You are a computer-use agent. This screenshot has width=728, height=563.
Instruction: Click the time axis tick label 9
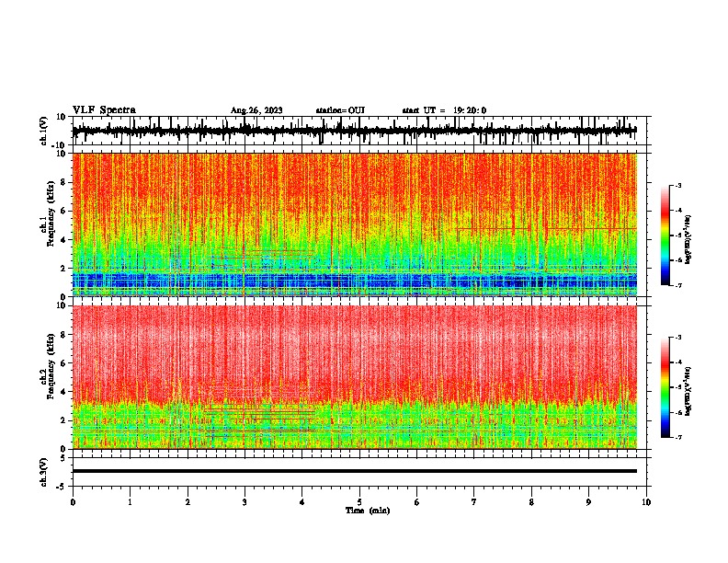[588, 502]
